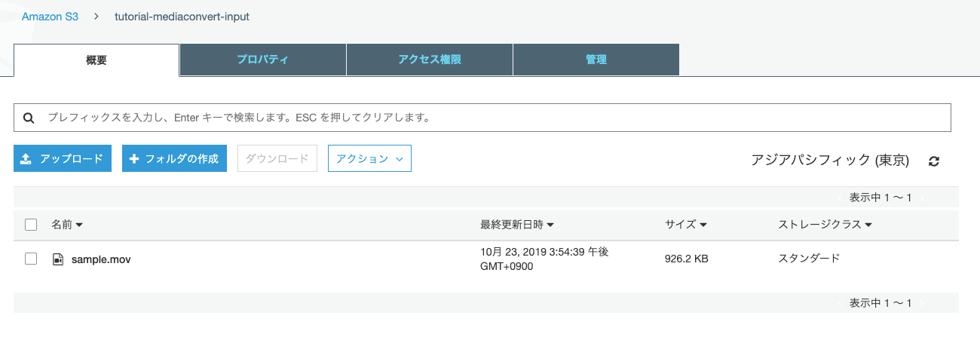
Task: Click the upload arrow icon on アップロード button
Action: (x=26, y=158)
